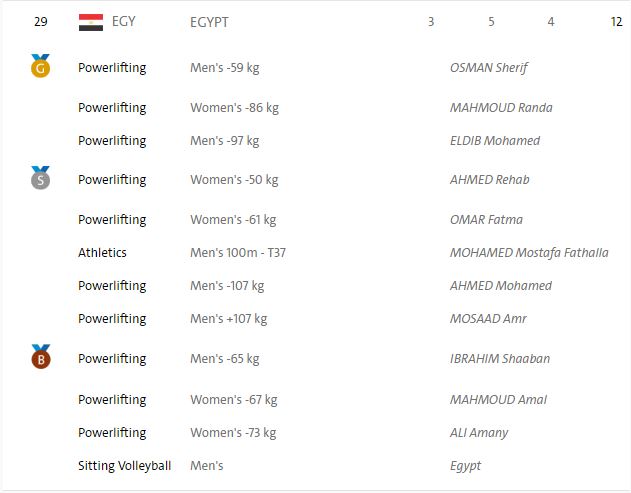Click the gold medal icon
Image resolution: width=631 pixels, height=493 pixels.
40,67
